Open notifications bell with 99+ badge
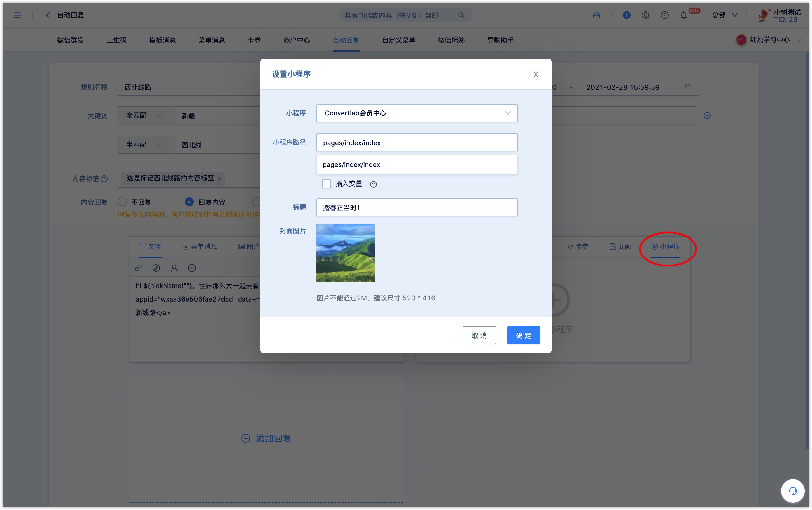Viewport: 812px width, 510px height. click(684, 15)
